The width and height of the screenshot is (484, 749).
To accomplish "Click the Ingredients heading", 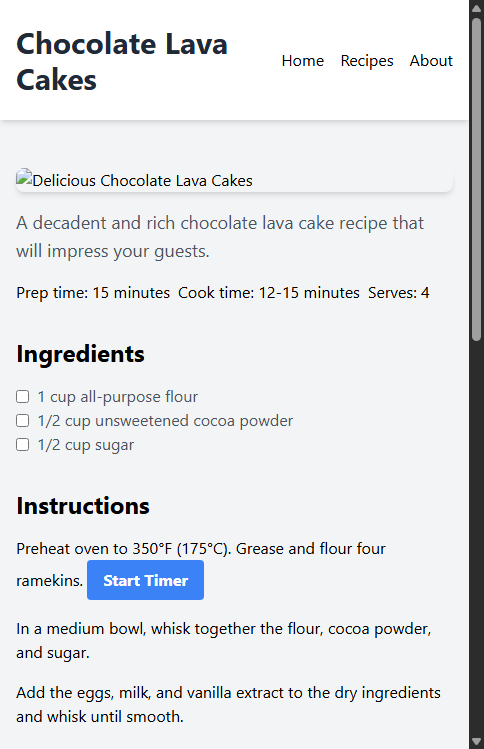I will (80, 354).
